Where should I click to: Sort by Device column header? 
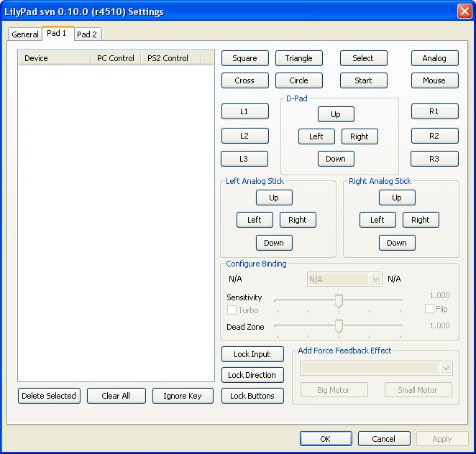coord(55,58)
